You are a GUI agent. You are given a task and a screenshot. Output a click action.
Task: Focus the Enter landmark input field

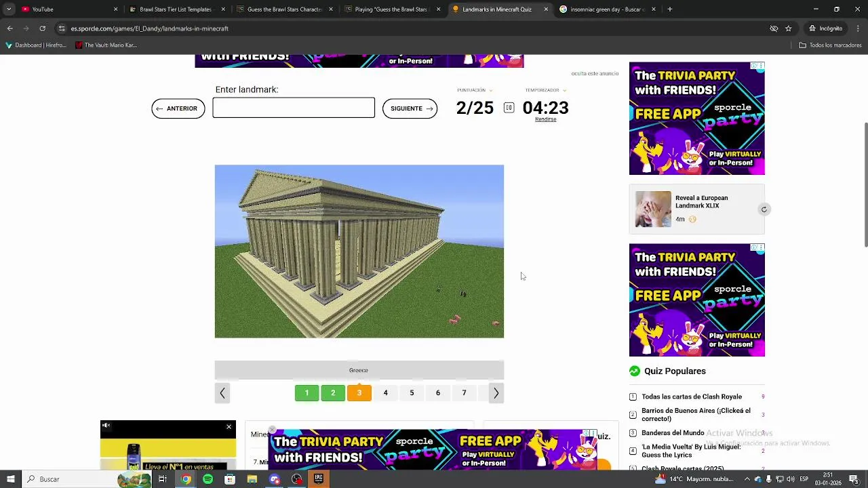coord(294,108)
